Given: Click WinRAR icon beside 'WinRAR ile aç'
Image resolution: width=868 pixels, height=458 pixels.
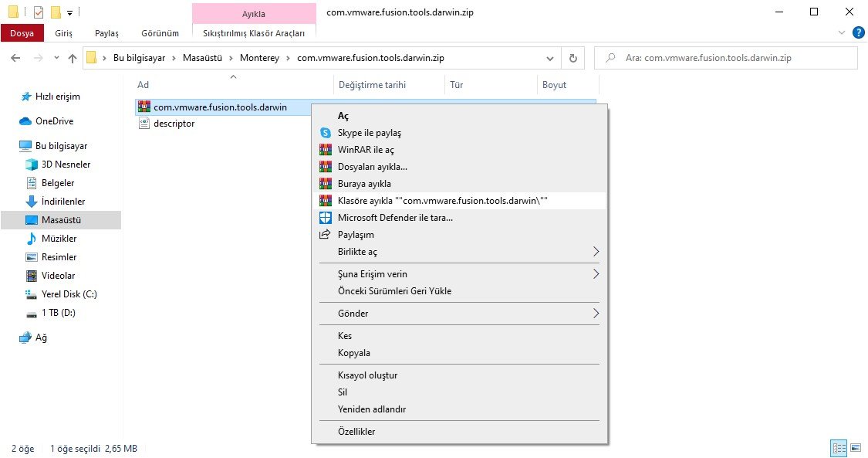Looking at the screenshot, I should [326, 150].
